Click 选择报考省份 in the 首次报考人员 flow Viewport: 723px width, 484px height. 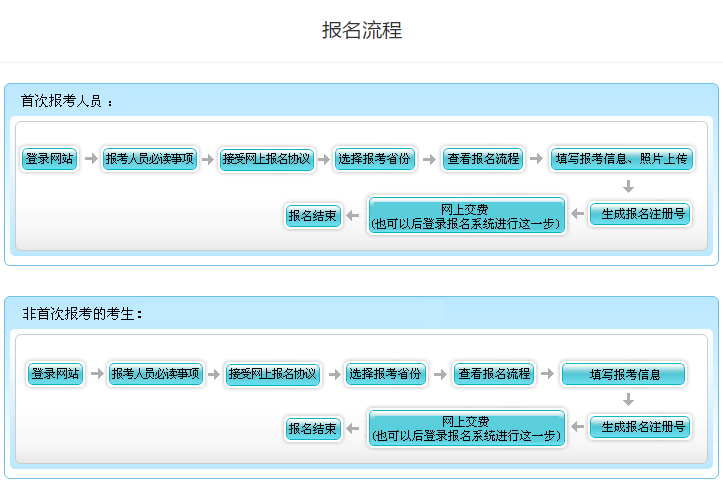click(x=373, y=159)
